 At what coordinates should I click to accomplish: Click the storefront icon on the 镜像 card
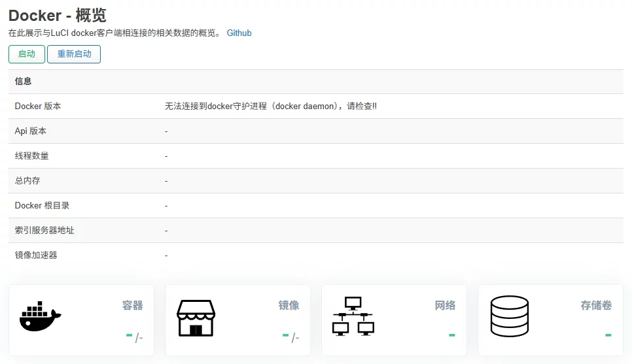(x=196, y=318)
